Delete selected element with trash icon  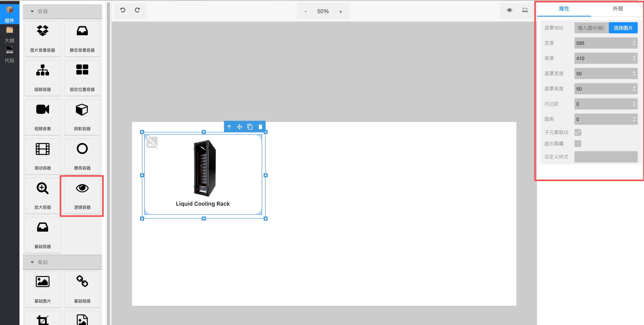[260, 127]
